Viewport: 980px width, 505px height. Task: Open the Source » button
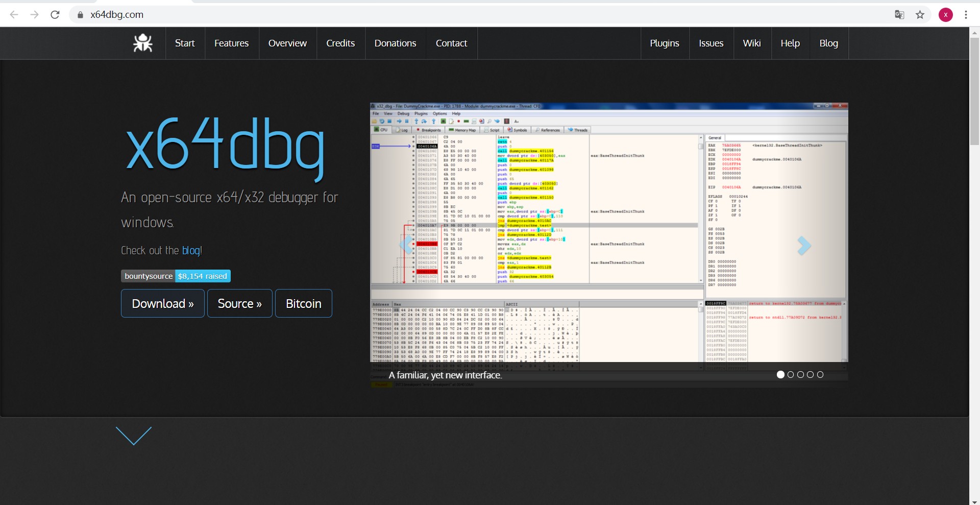coord(240,303)
